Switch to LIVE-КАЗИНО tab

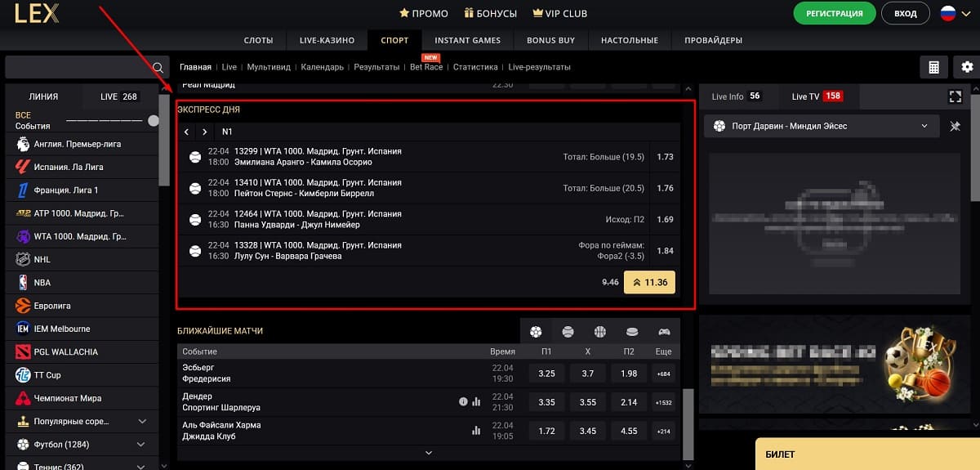click(x=327, y=40)
